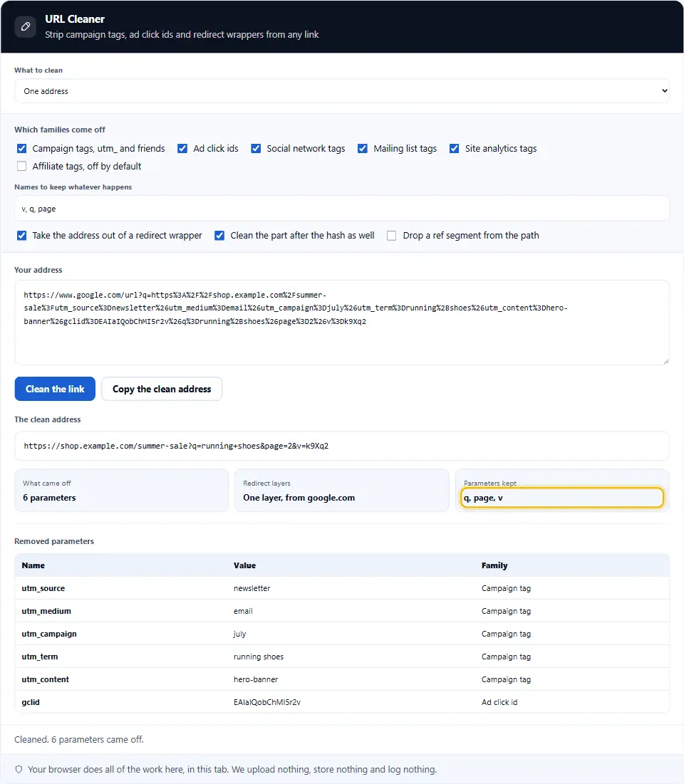684x784 pixels.
Task: Toggle the Ad click ids checkbox
Action: pos(182,149)
